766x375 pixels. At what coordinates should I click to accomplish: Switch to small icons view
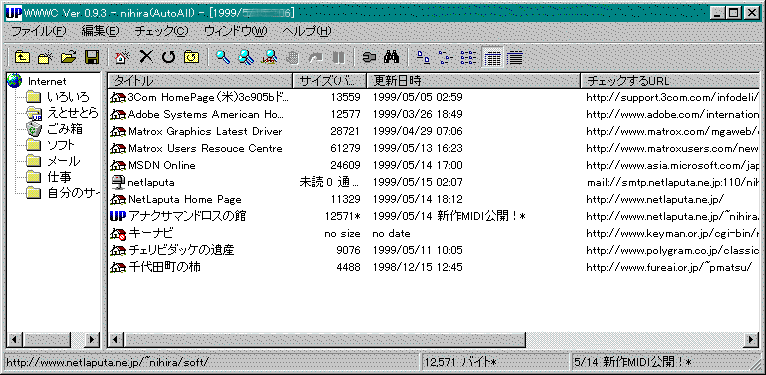(446, 57)
